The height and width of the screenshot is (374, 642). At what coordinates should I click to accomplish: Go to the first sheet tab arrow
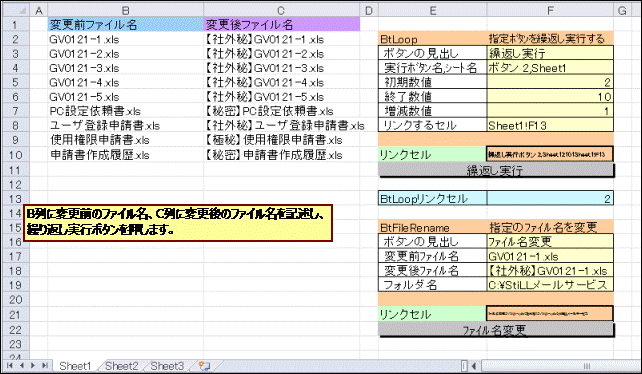[x=9, y=365]
